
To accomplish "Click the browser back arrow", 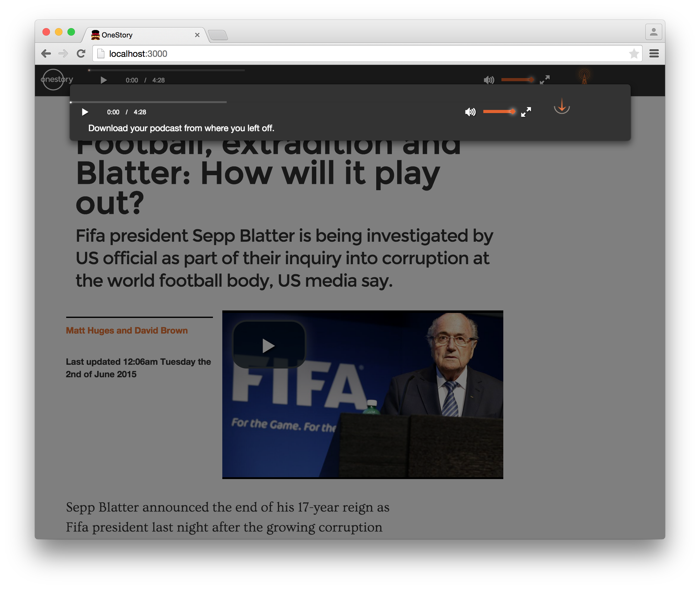I will tap(46, 53).
